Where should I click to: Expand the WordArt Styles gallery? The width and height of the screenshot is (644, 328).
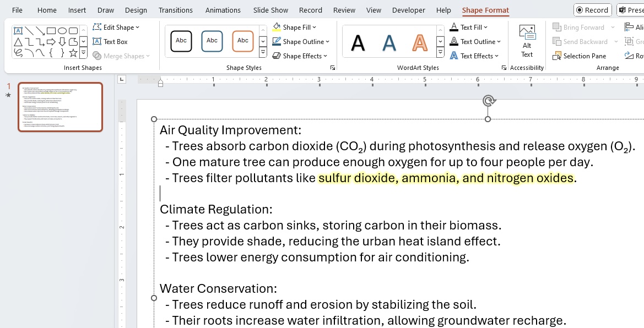tap(440, 52)
